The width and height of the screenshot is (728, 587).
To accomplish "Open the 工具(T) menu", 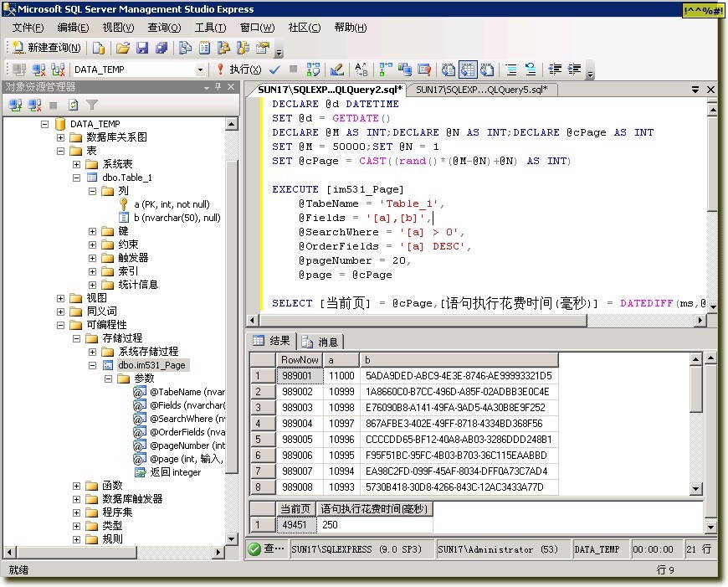I will [210, 28].
